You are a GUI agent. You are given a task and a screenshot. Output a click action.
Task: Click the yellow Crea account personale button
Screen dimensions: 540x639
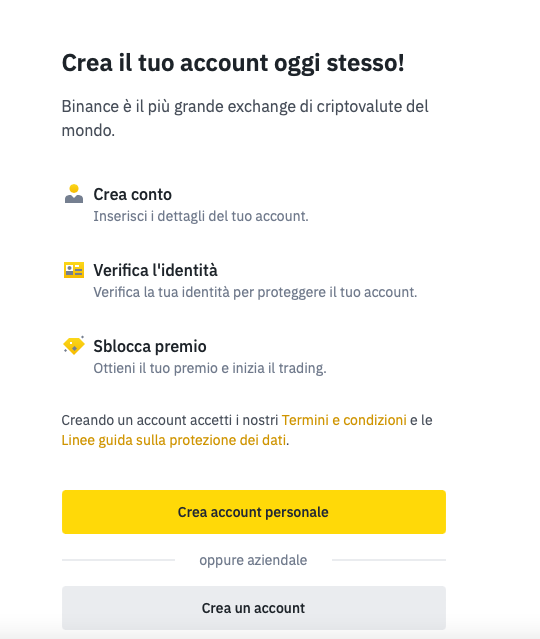[253, 512]
